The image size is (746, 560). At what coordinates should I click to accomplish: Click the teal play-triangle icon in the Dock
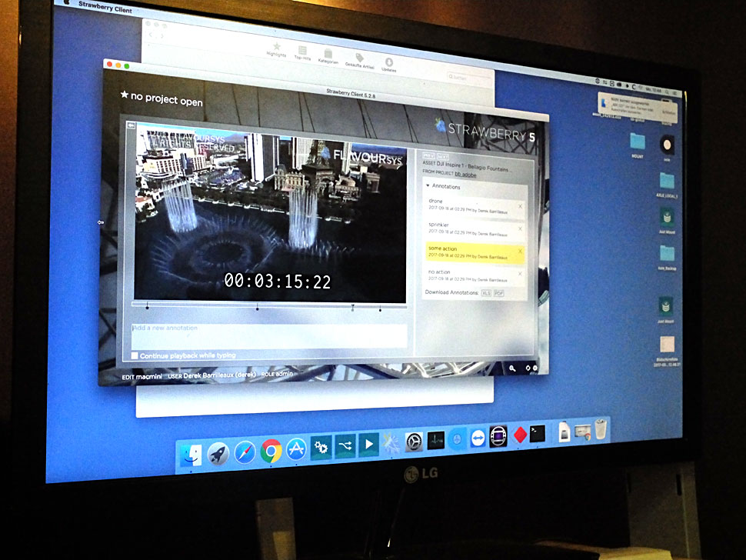pos(368,445)
